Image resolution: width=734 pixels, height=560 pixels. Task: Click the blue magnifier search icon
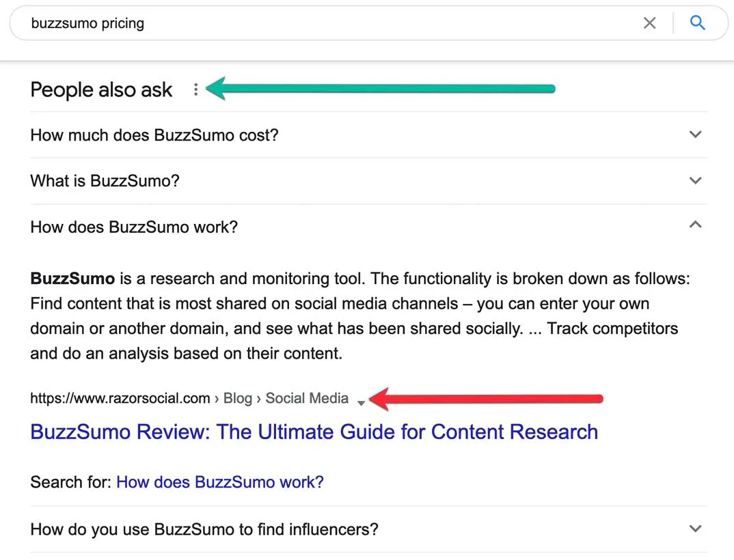tap(697, 23)
